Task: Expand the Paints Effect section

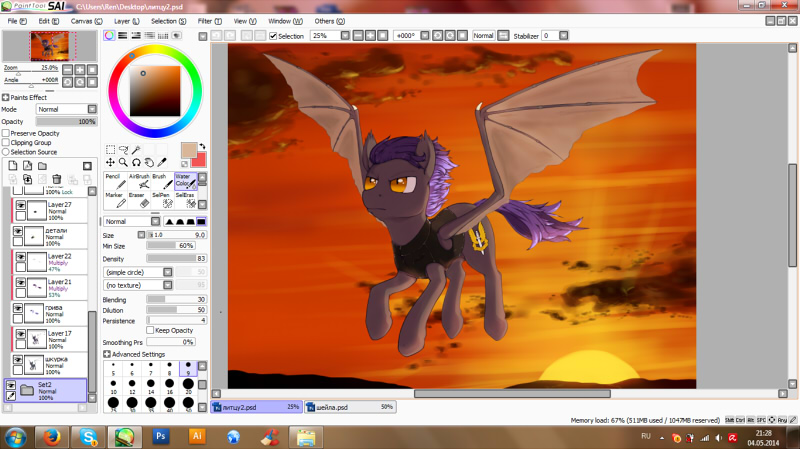Action: click(x=5, y=97)
